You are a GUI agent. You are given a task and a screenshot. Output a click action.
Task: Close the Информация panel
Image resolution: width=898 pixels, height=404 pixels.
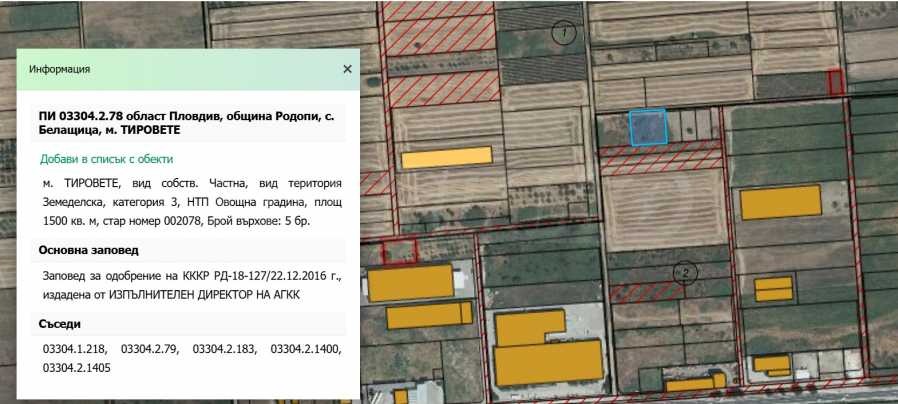click(347, 69)
